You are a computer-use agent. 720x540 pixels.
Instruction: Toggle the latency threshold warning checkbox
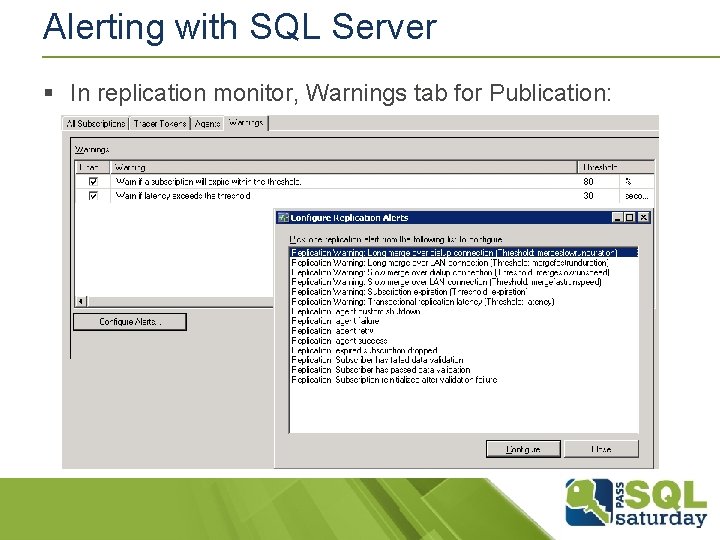click(93, 196)
